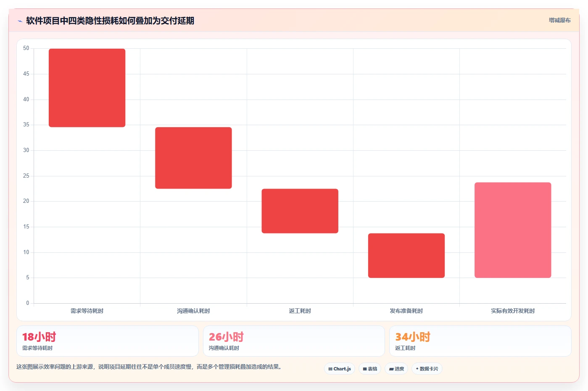The height and width of the screenshot is (391, 588).
Task: Click the chart title 软件项目中四类隐性损耗如何叠加为交付延期
Action: point(110,21)
